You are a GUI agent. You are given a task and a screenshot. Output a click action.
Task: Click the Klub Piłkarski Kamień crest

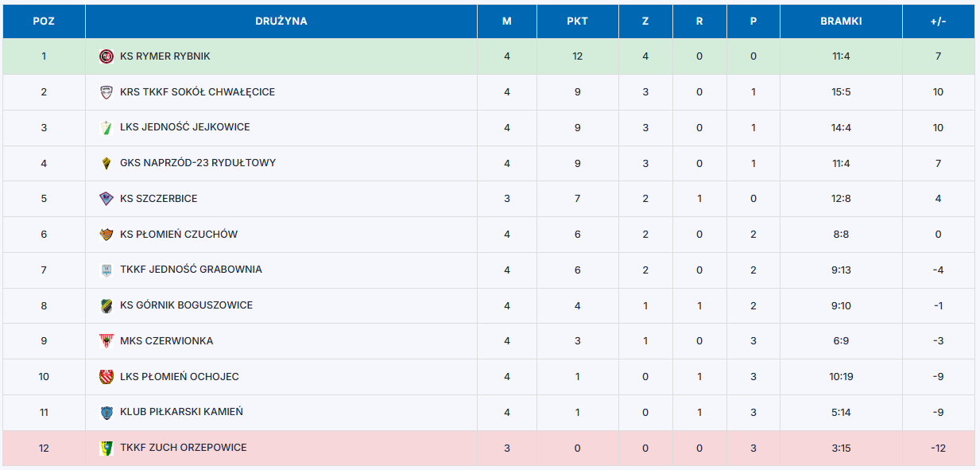[107, 412]
